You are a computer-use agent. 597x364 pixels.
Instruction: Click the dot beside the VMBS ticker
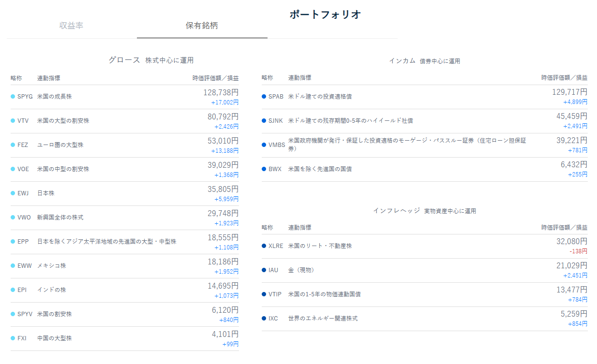pos(264,145)
